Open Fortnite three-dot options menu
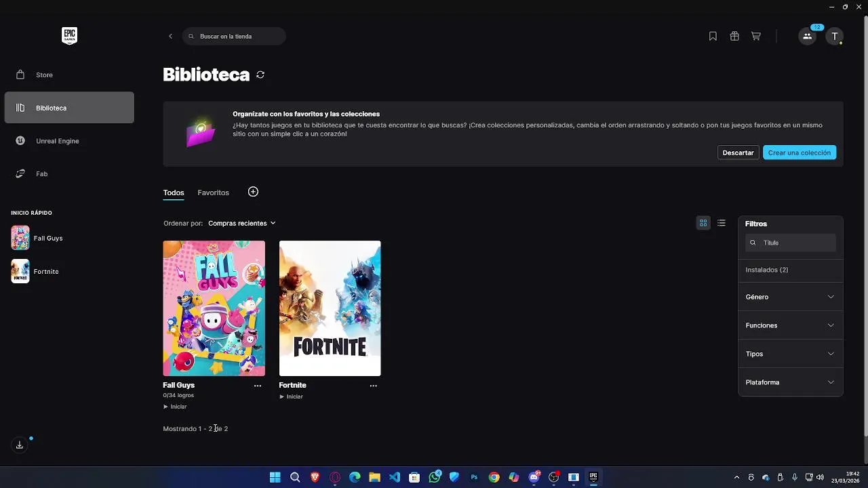Image resolution: width=868 pixels, height=488 pixels. [x=374, y=386]
